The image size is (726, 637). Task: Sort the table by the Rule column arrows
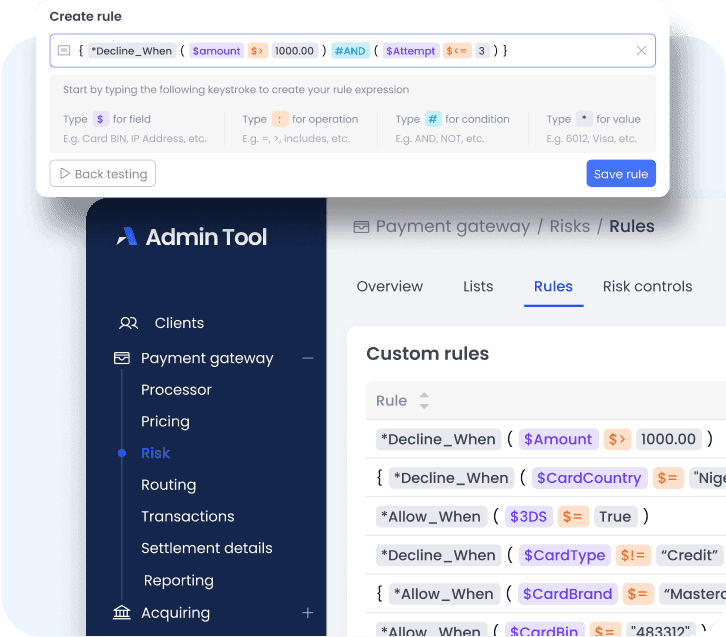click(424, 400)
